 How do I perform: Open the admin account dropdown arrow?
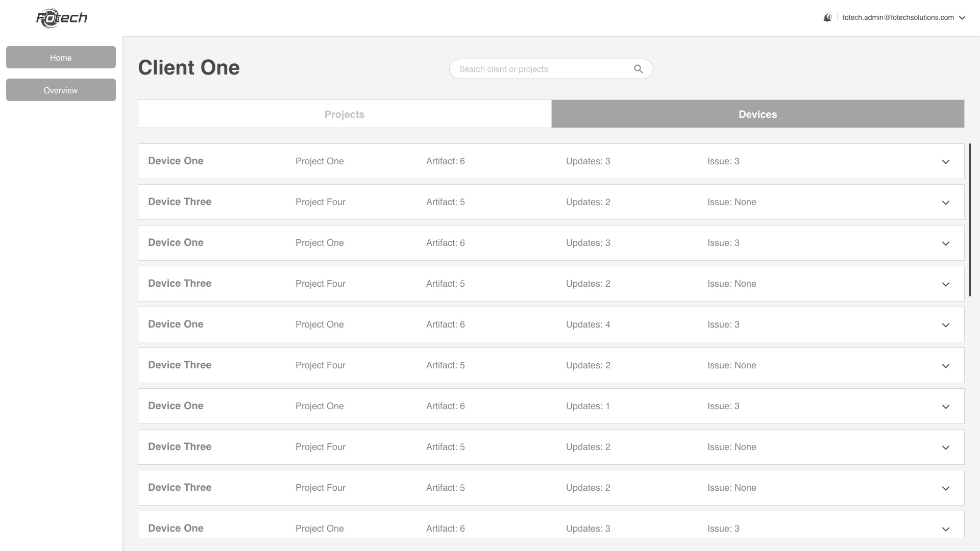tap(962, 18)
